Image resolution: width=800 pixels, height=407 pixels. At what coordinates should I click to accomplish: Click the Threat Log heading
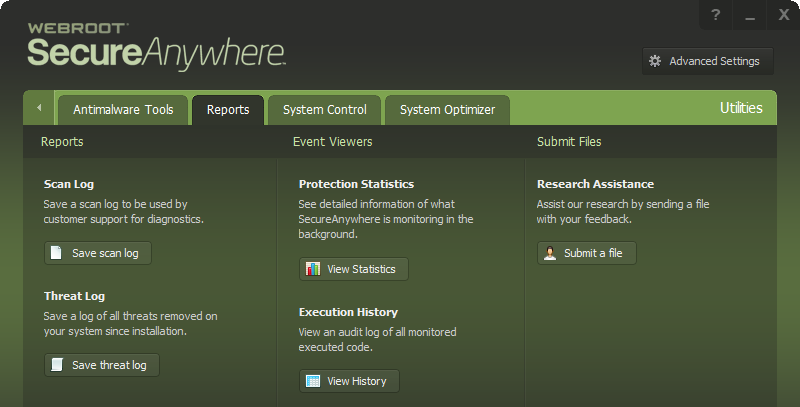point(74,296)
